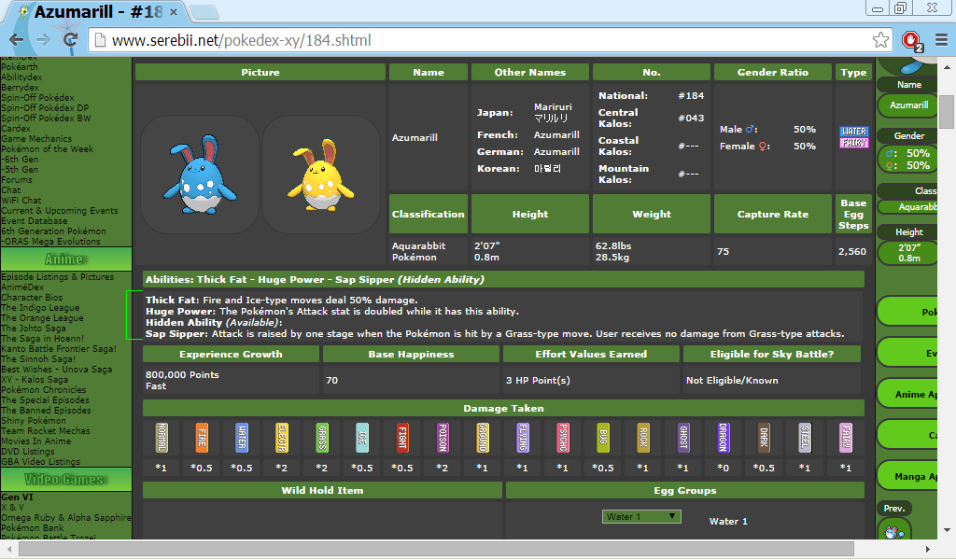Image resolution: width=956 pixels, height=560 pixels.
Task: Open the Character Bios link
Action: (33, 298)
